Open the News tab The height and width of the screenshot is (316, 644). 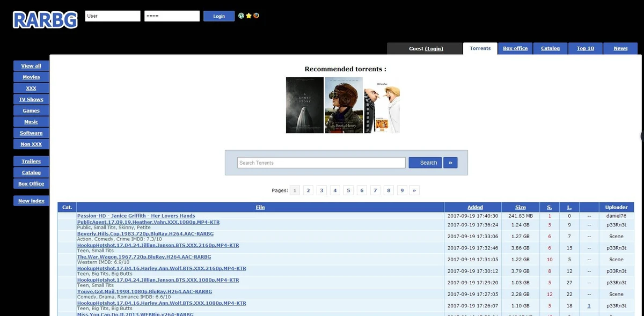pos(620,48)
